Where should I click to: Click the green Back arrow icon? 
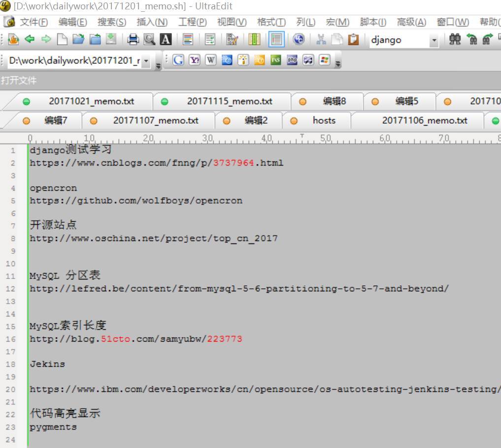(30, 39)
